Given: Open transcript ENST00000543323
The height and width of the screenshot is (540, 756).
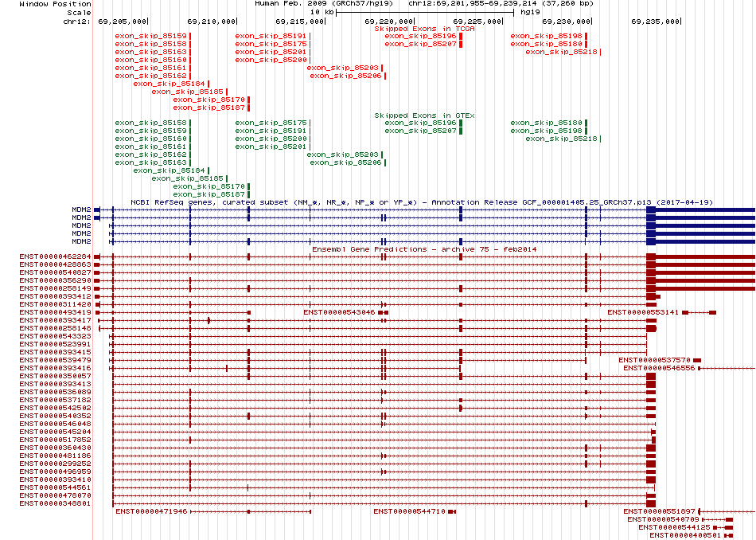Looking at the screenshot, I should [56, 336].
